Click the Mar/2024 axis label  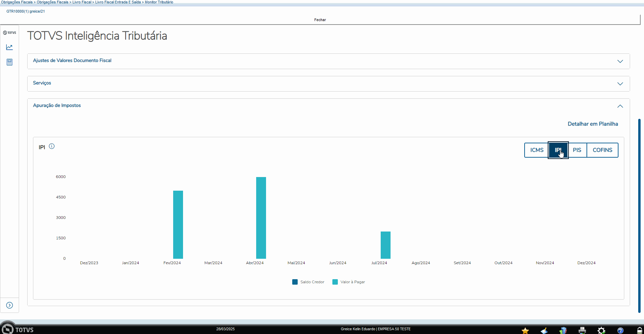213,263
